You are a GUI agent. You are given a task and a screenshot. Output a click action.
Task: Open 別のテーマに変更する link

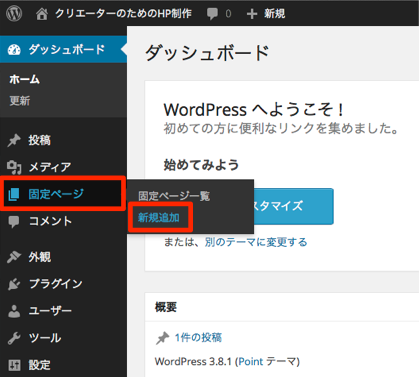[256, 242]
